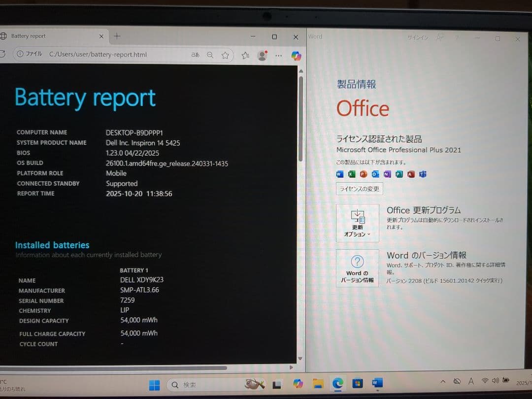532x399 pixels.
Task: Click the translate icon in Edge's address bar
Action: point(195,55)
